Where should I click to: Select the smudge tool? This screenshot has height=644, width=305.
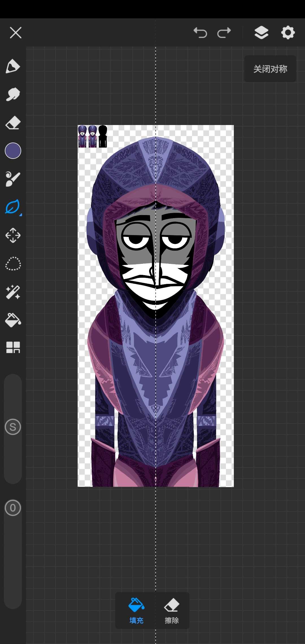[13, 95]
